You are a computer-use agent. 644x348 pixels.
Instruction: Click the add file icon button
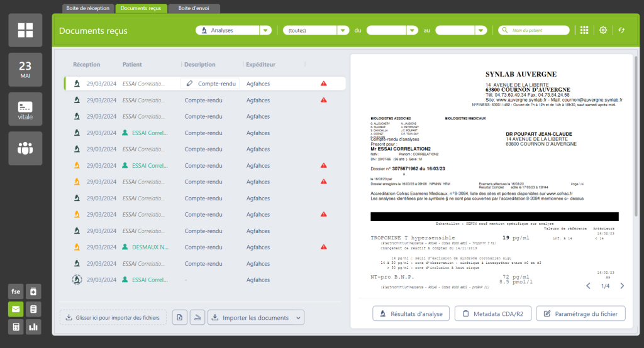179,318
